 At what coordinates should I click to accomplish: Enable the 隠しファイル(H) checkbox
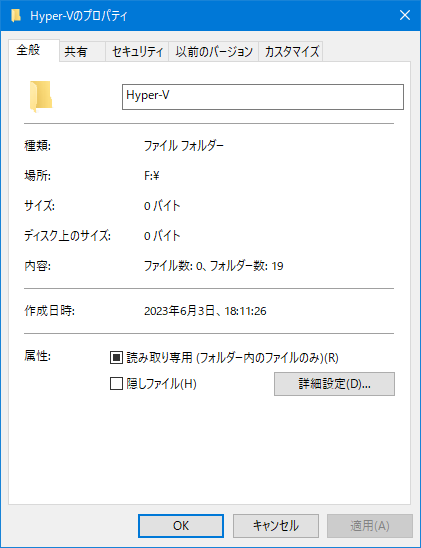click(x=116, y=383)
